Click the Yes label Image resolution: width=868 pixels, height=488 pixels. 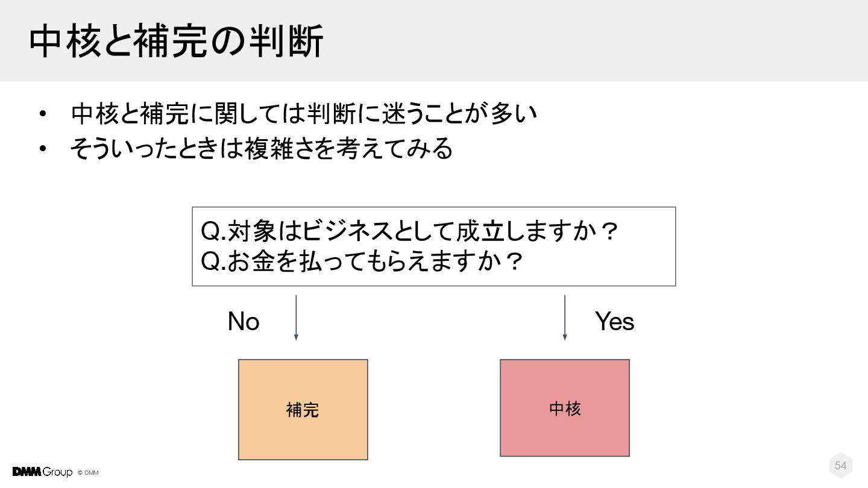click(615, 322)
